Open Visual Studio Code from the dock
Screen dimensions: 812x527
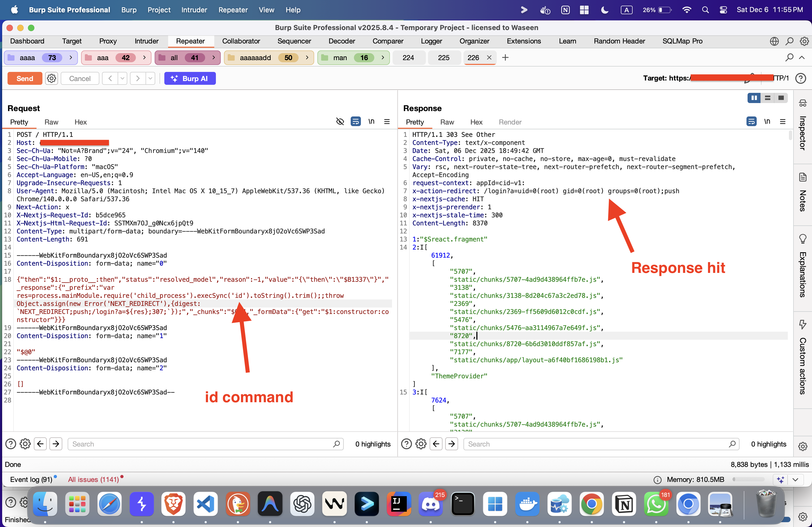[x=205, y=504]
